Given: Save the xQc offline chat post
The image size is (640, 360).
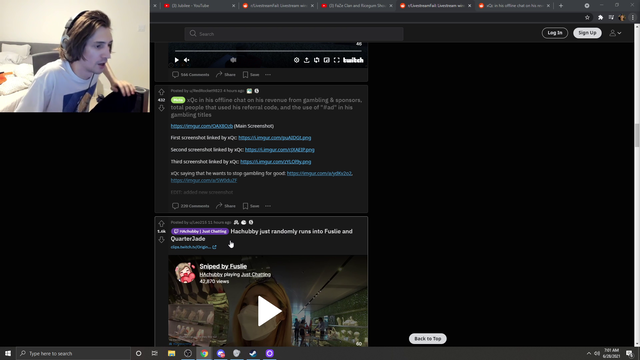Looking at the screenshot, I should tap(251, 206).
